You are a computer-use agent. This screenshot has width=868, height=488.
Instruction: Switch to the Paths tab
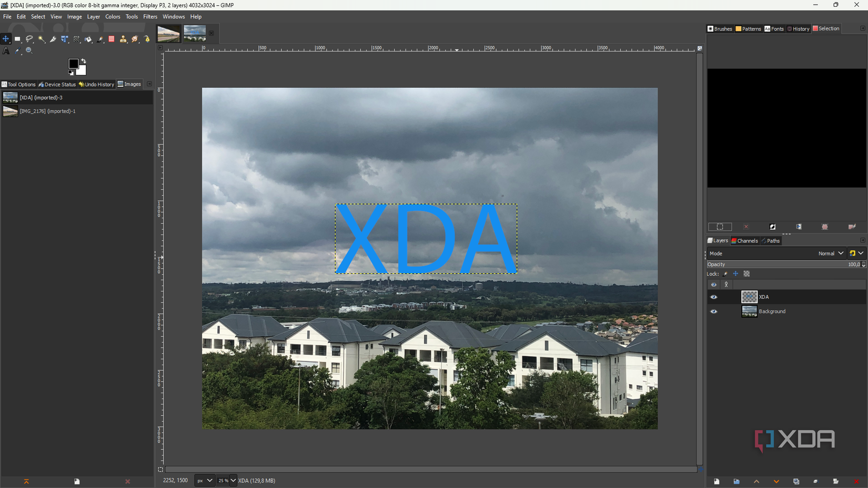(x=771, y=241)
